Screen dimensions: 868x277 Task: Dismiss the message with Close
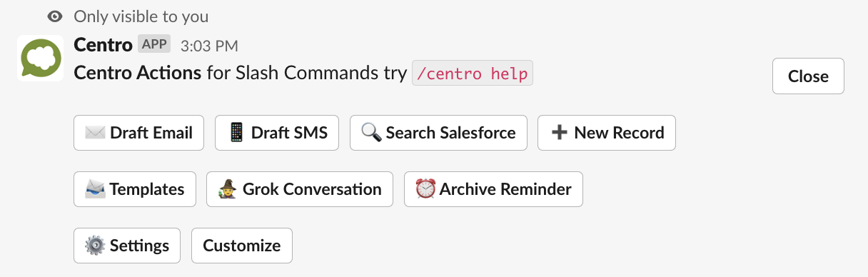coord(808,76)
